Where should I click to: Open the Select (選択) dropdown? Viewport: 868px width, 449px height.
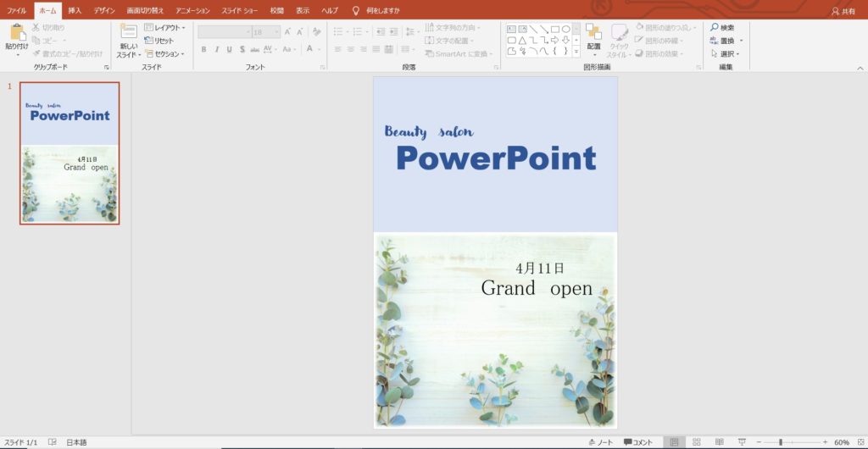click(726, 53)
